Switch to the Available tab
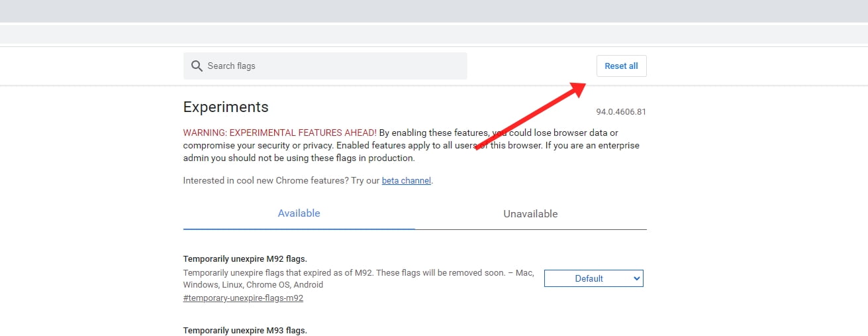This screenshot has height=336, width=868. pyautogui.click(x=299, y=213)
